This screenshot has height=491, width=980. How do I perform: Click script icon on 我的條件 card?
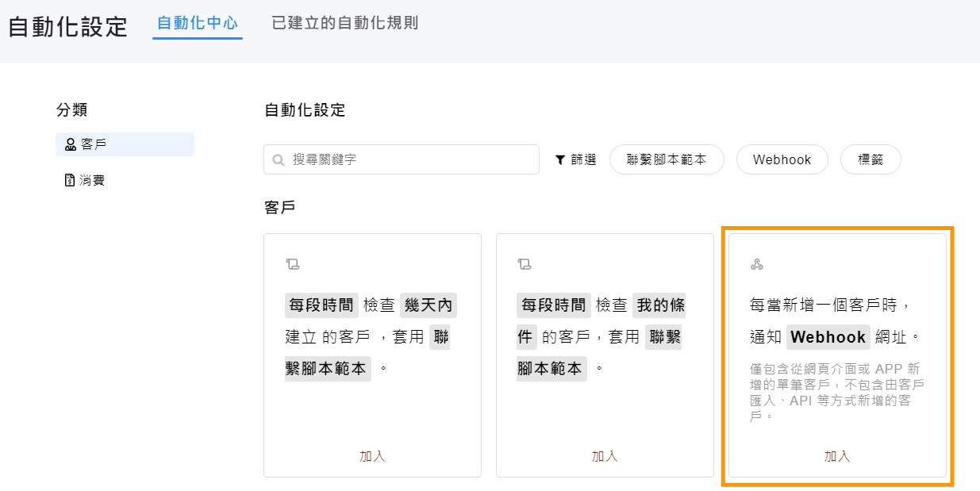524,264
